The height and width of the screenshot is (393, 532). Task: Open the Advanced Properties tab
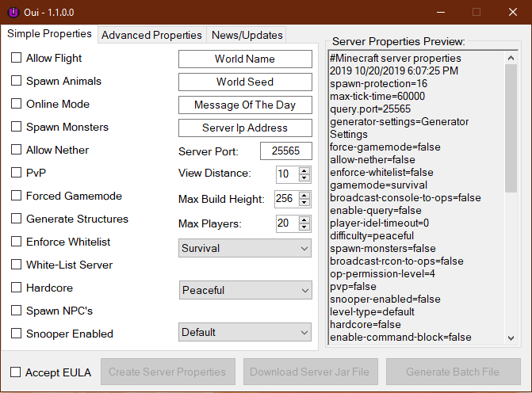tap(151, 36)
